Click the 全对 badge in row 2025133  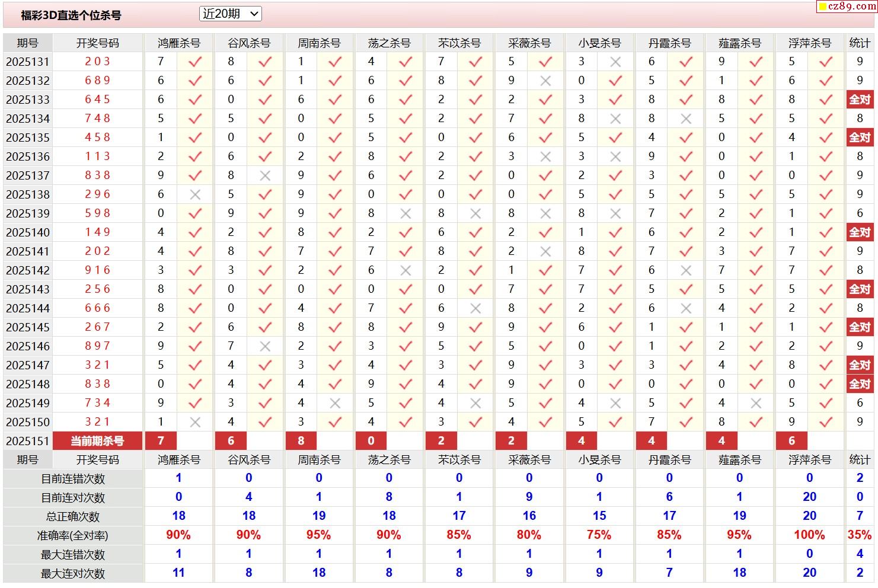[860, 100]
